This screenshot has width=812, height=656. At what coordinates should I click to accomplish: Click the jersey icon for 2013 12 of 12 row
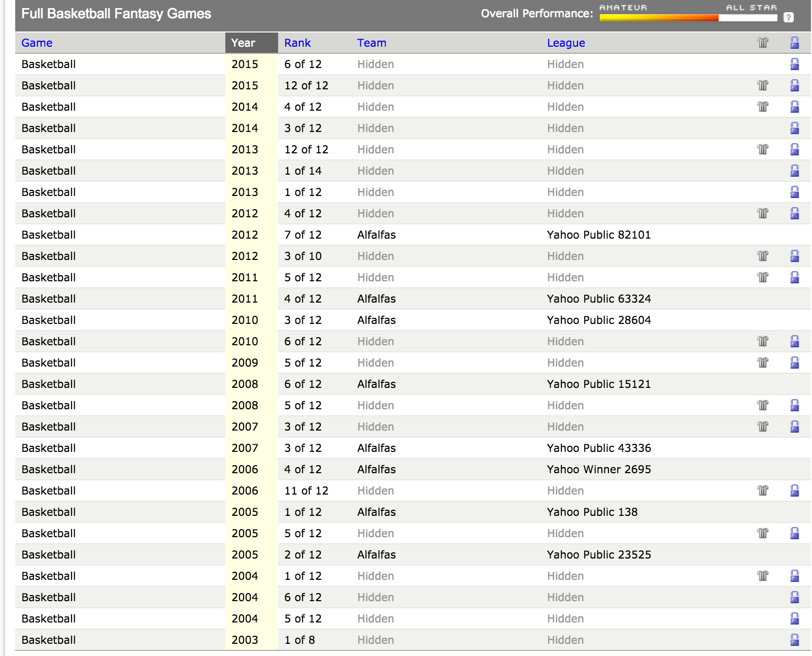click(763, 149)
